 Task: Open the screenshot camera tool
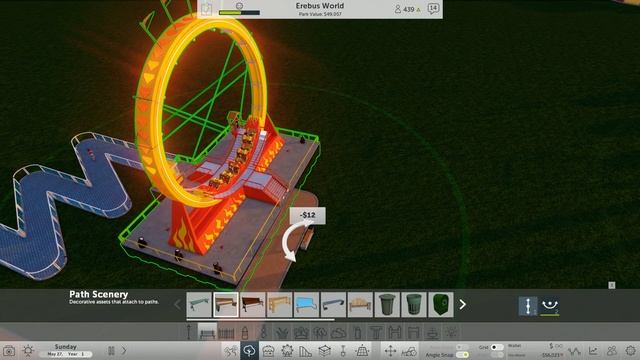pyautogui.click(x=9, y=351)
